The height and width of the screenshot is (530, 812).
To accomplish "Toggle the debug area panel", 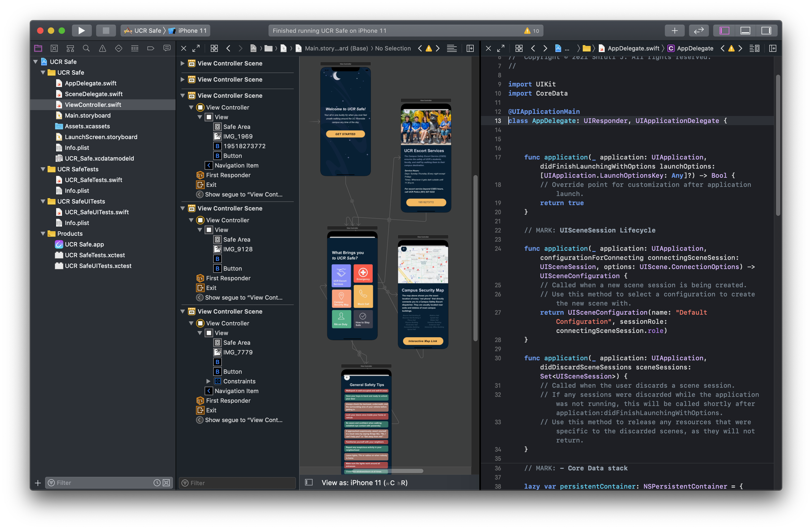I will 745,31.
